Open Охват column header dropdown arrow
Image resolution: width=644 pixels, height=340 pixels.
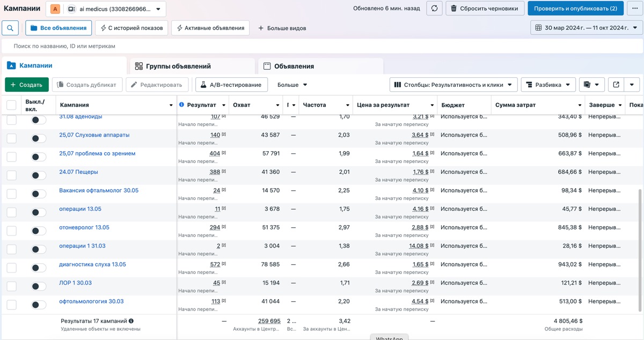coord(277,105)
